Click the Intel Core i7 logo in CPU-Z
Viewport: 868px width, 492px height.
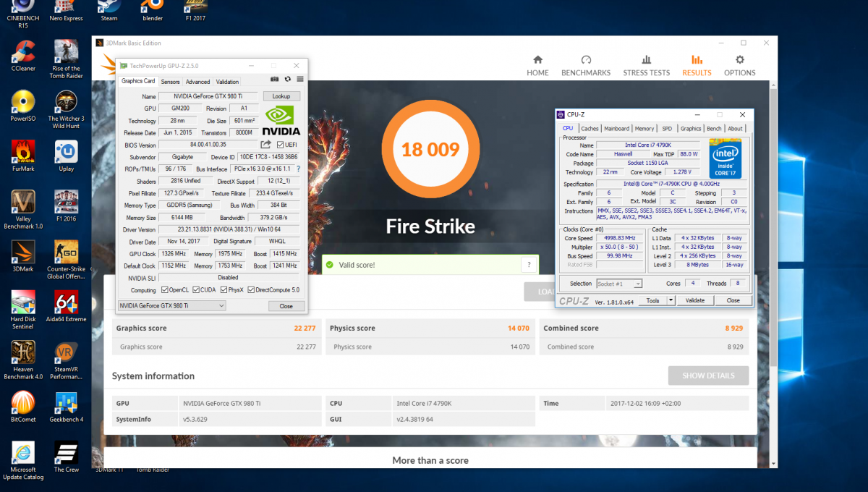pyautogui.click(x=726, y=158)
